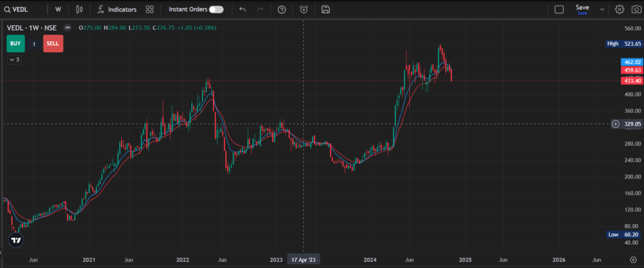Click the order quantity field showing 1

pos(34,44)
